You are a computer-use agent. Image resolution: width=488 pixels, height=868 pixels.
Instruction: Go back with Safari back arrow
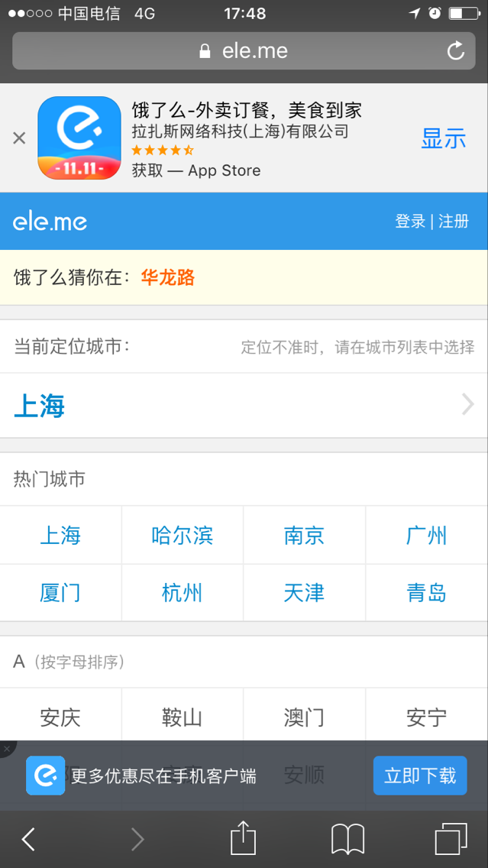click(28, 840)
